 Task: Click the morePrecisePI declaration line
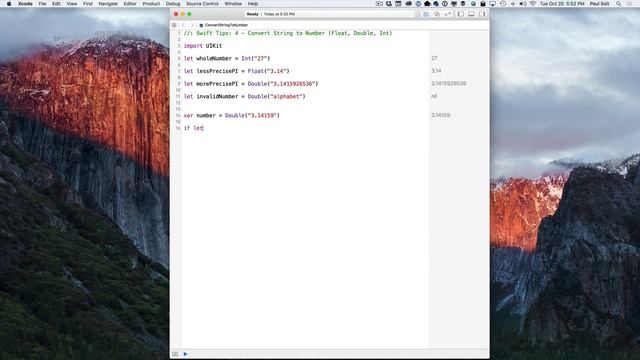coord(251,84)
